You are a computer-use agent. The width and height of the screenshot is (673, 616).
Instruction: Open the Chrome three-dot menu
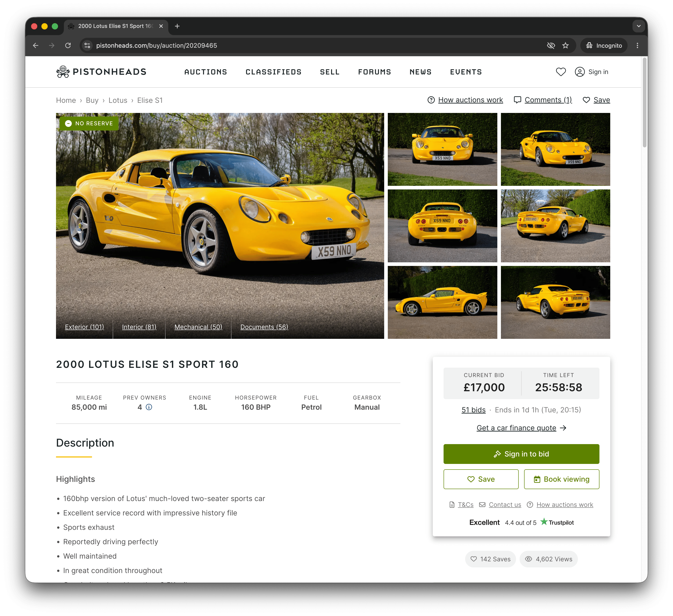point(637,45)
